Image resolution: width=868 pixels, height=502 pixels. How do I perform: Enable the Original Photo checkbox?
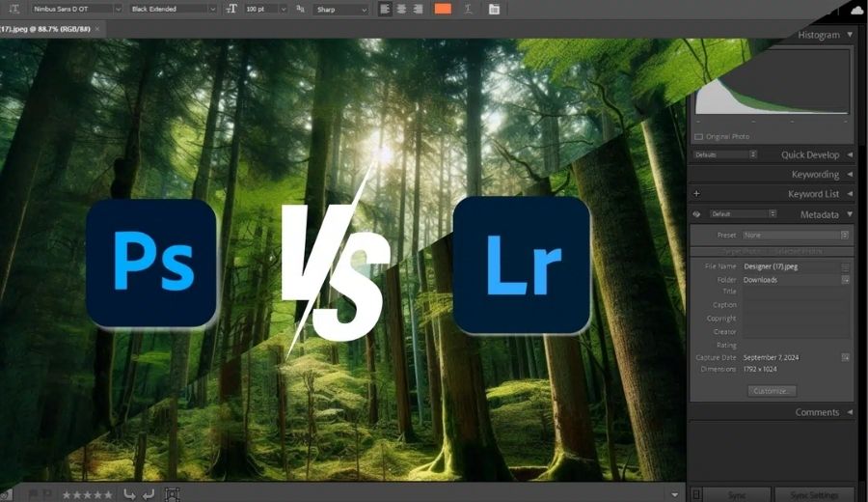[x=698, y=136]
